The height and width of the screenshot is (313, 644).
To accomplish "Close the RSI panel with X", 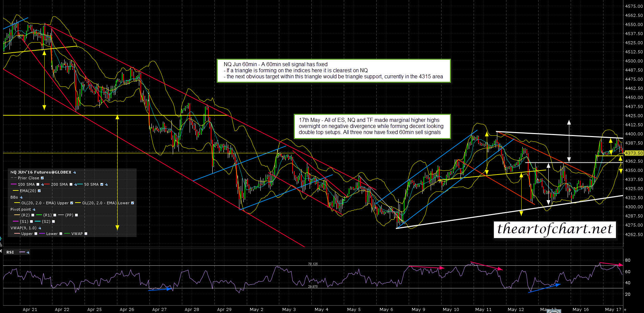I will tap(2, 252).
